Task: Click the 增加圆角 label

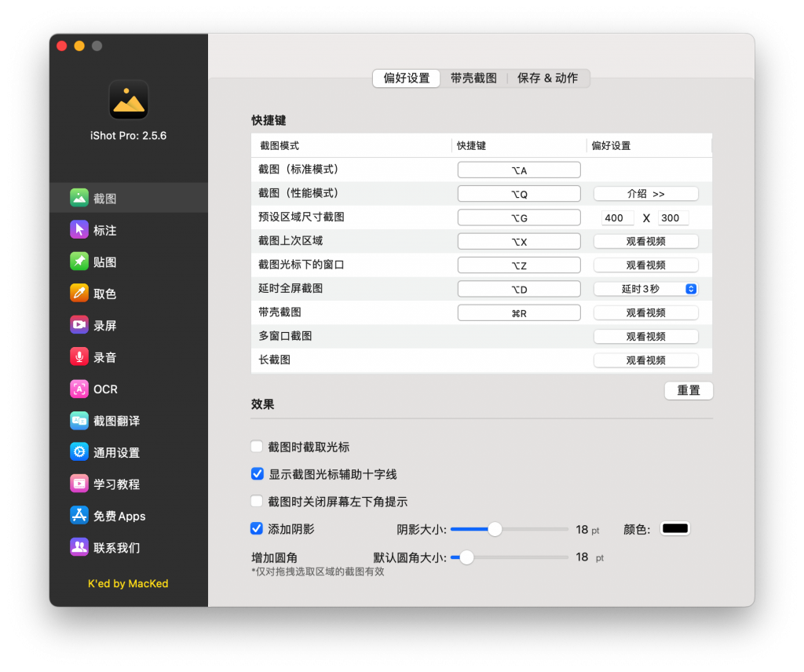Action: (274, 557)
